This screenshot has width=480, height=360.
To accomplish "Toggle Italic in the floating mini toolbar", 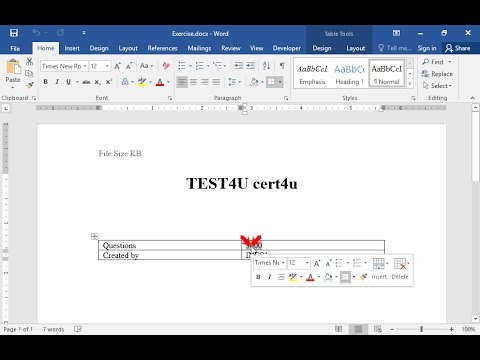I will [269, 277].
